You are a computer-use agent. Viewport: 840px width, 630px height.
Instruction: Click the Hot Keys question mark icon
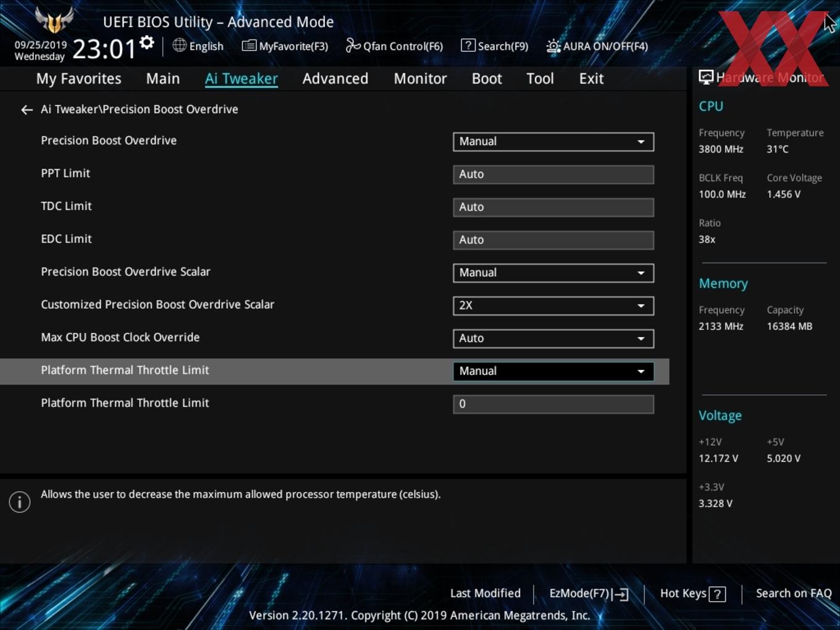[x=717, y=594]
